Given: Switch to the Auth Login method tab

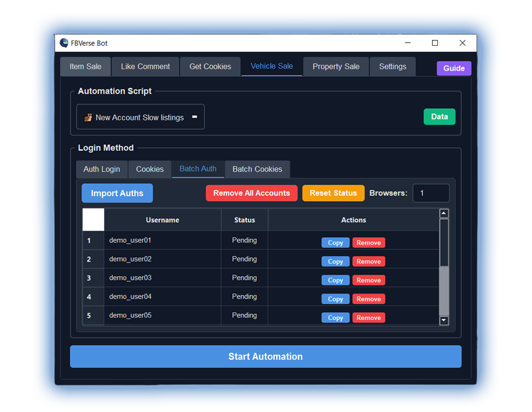Looking at the screenshot, I should click(x=102, y=169).
